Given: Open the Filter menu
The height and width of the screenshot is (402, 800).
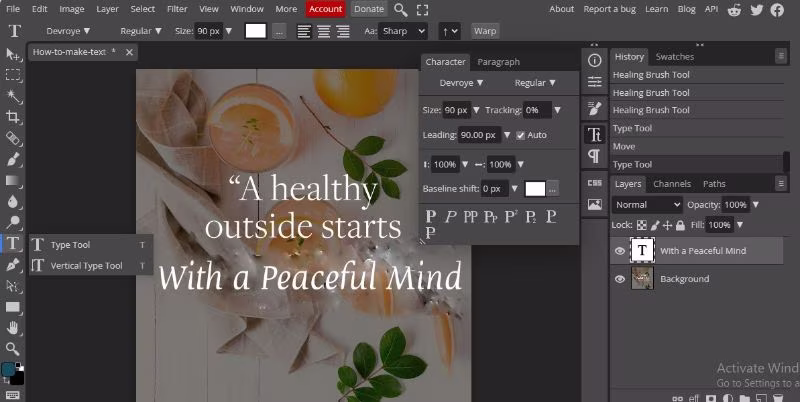Looking at the screenshot, I should click(x=177, y=9).
